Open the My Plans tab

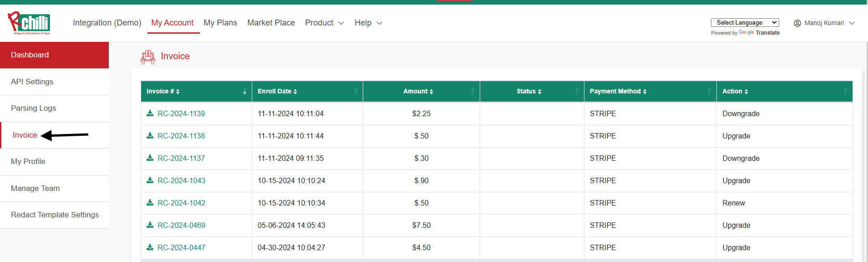220,23
